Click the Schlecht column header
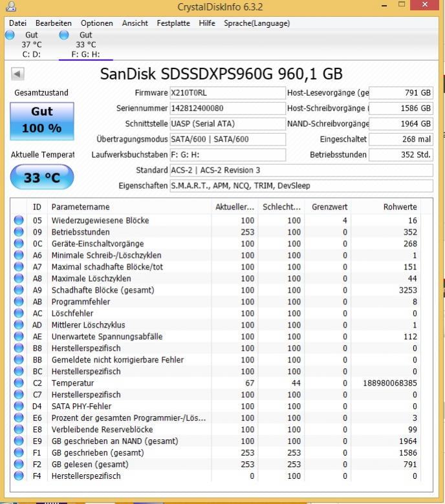The image size is (445, 504). [x=281, y=207]
